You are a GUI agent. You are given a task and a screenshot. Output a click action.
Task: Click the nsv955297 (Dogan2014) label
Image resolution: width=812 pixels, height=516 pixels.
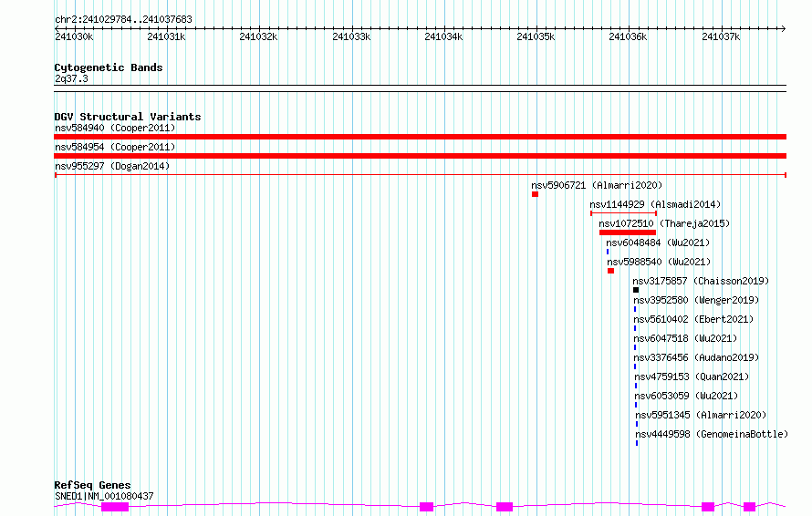(112, 166)
